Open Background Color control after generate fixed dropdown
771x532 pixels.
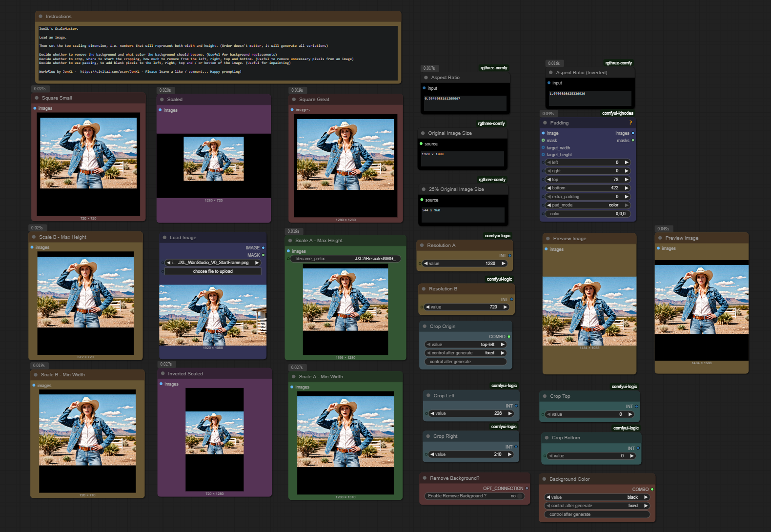click(x=597, y=506)
